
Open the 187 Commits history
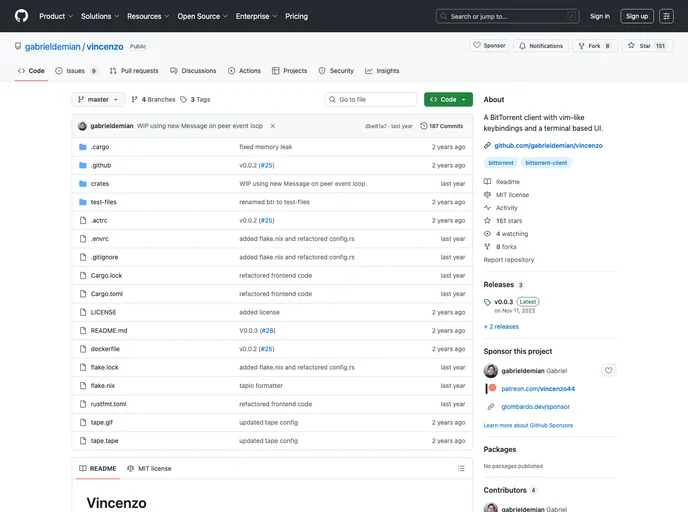[x=441, y=126]
